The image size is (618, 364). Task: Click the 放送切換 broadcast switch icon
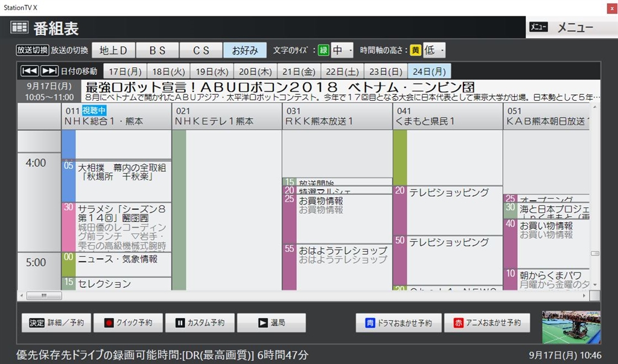coord(33,50)
